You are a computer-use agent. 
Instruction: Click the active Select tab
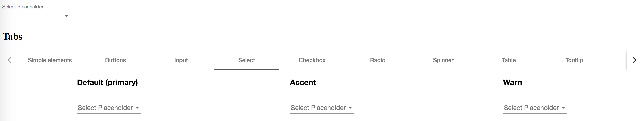tap(246, 60)
